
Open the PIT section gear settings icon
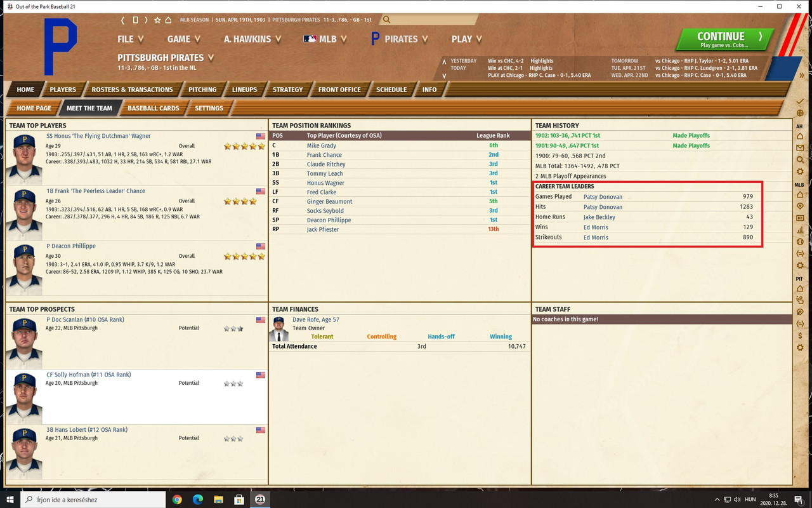pyautogui.click(x=800, y=347)
